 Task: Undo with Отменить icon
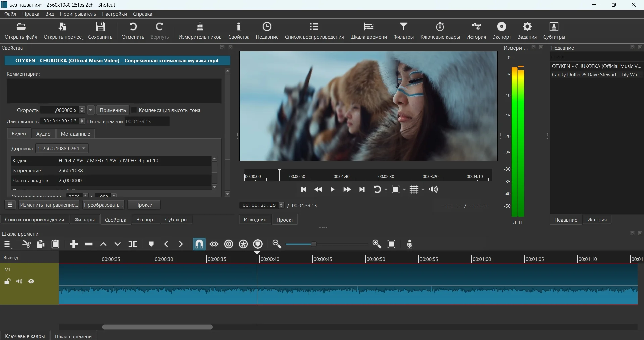pos(133,31)
